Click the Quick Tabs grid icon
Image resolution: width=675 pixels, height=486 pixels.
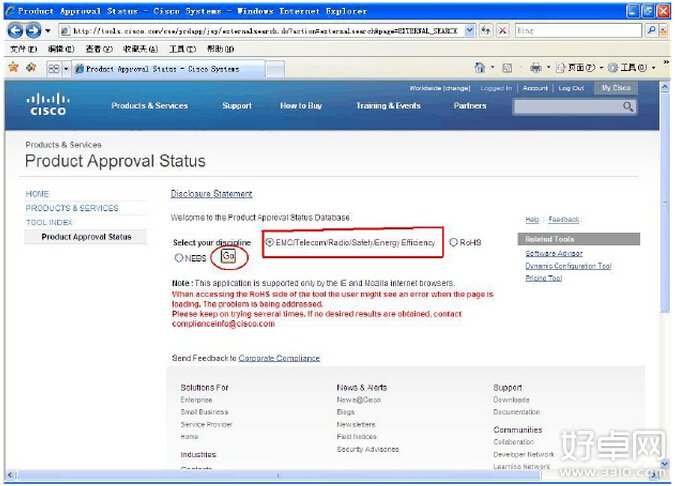(53, 69)
